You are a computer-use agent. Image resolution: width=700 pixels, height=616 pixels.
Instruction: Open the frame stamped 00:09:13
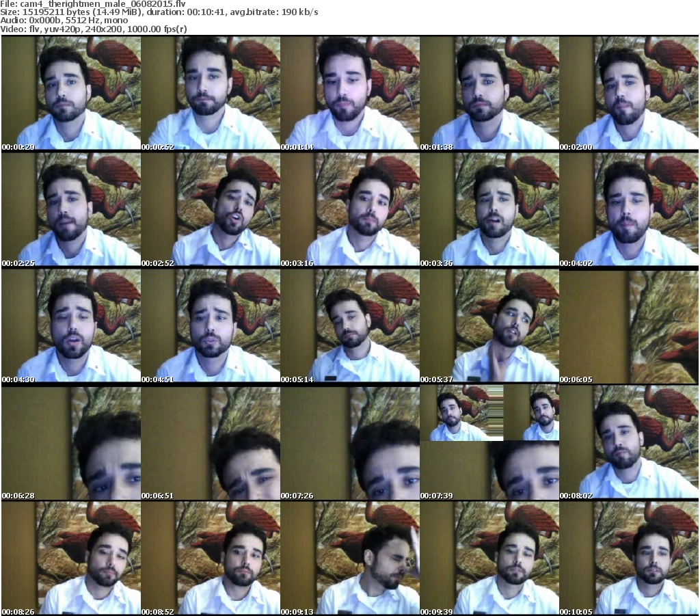pos(350,559)
